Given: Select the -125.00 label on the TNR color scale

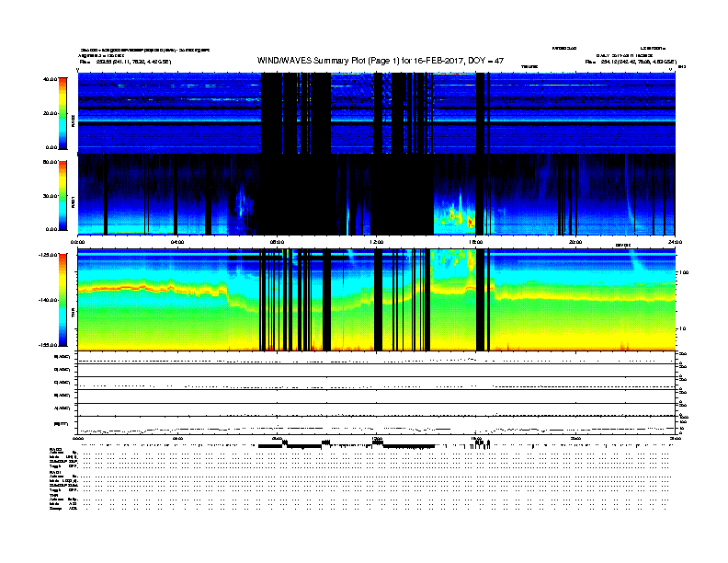Looking at the screenshot, I should click(49, 255).
